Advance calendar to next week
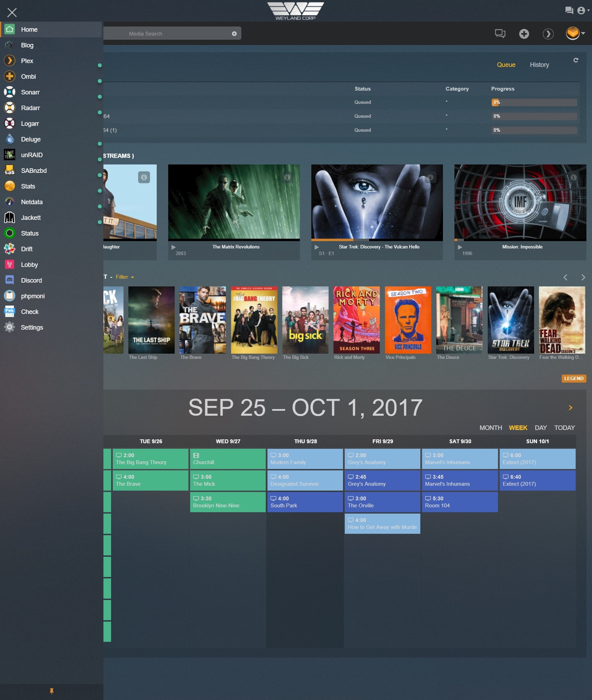This screenshot has width=592, height=700. coord(571,408)
